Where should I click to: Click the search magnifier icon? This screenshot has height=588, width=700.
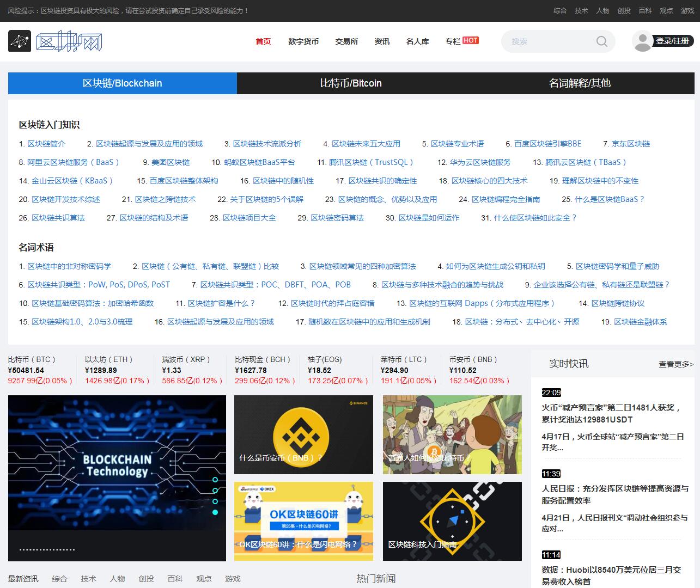click(602, 41)
